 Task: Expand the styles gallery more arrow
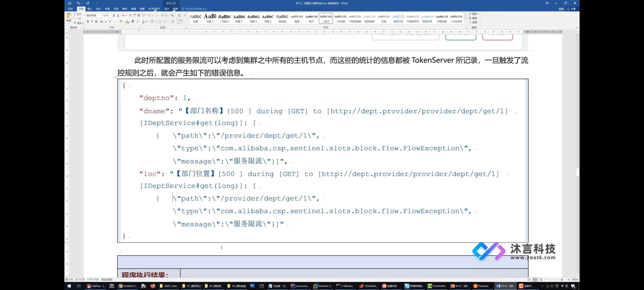click(465, 23)
